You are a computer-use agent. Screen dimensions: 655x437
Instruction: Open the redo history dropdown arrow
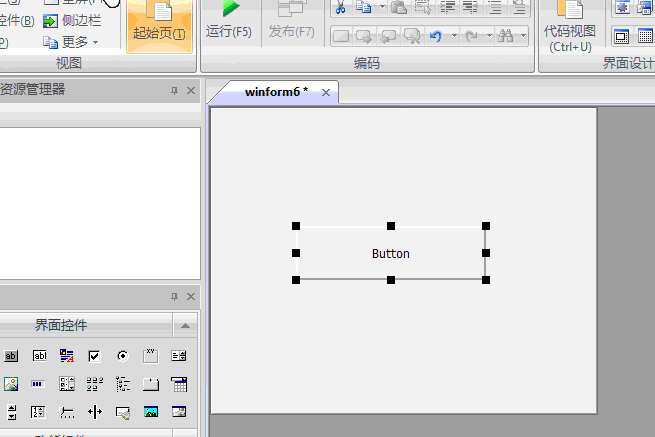tap(489, 36)
